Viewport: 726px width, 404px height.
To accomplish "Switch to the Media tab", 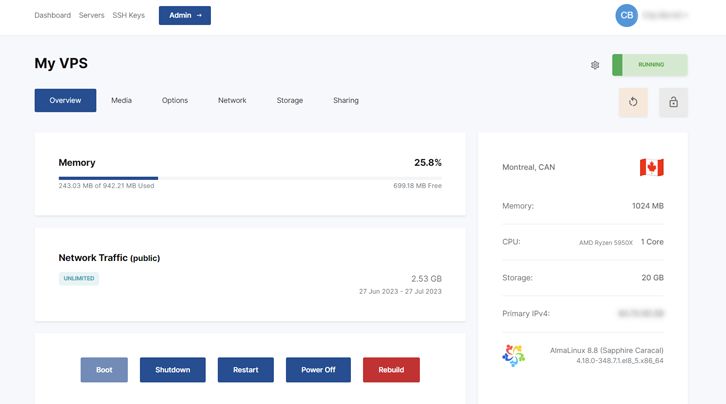I will coord(121,100).
